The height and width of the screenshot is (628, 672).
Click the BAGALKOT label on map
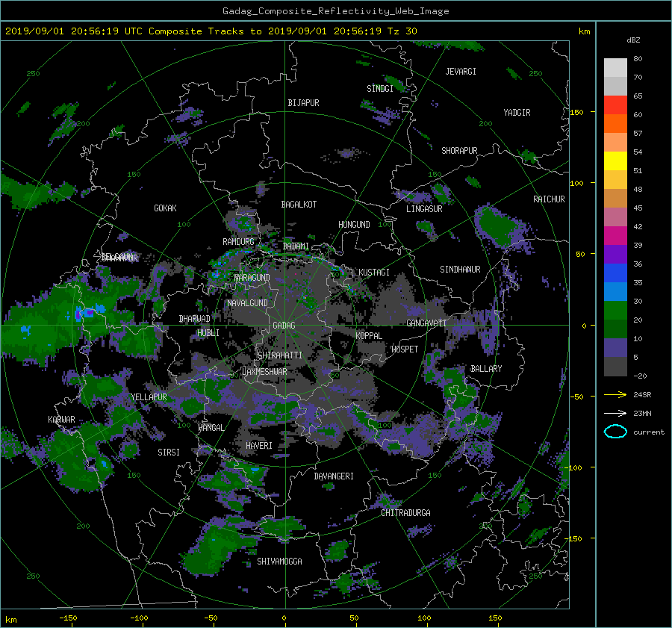[x=299, y=205]
